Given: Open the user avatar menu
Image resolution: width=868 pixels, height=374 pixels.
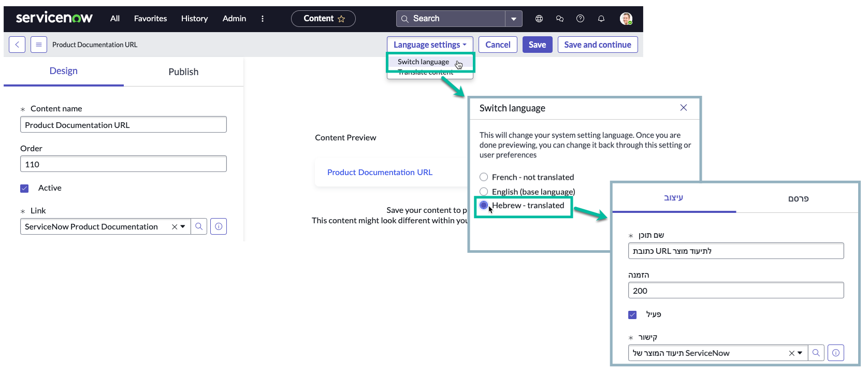Looking at the screenshot, I should [626, 19].
